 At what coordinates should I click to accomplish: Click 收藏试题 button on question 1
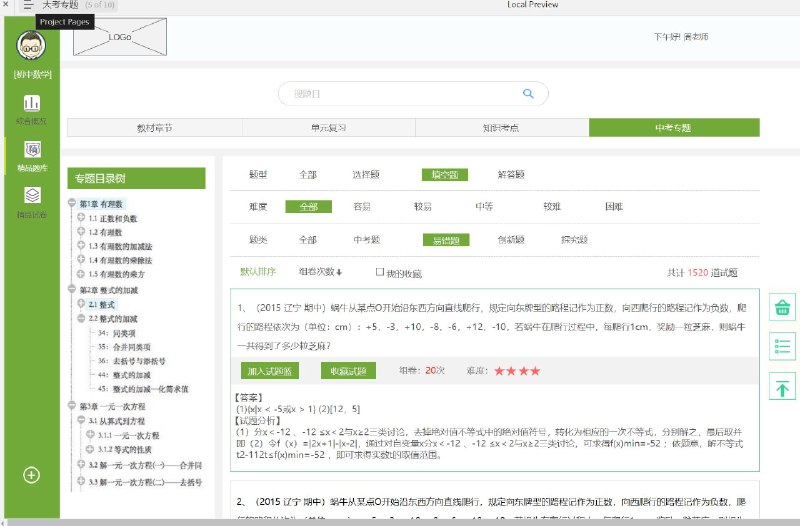tap(348, 371)
